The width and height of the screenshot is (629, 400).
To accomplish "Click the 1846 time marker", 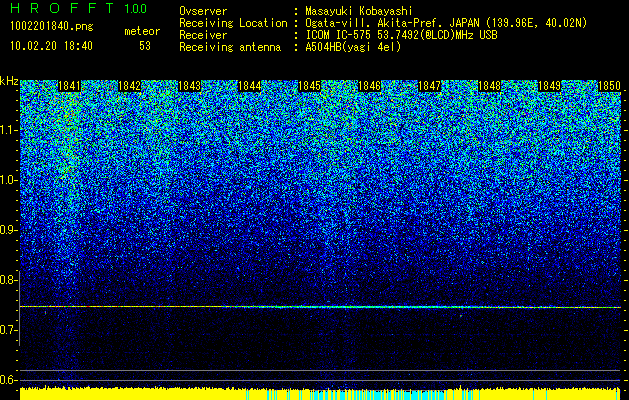I will point(369,86).
